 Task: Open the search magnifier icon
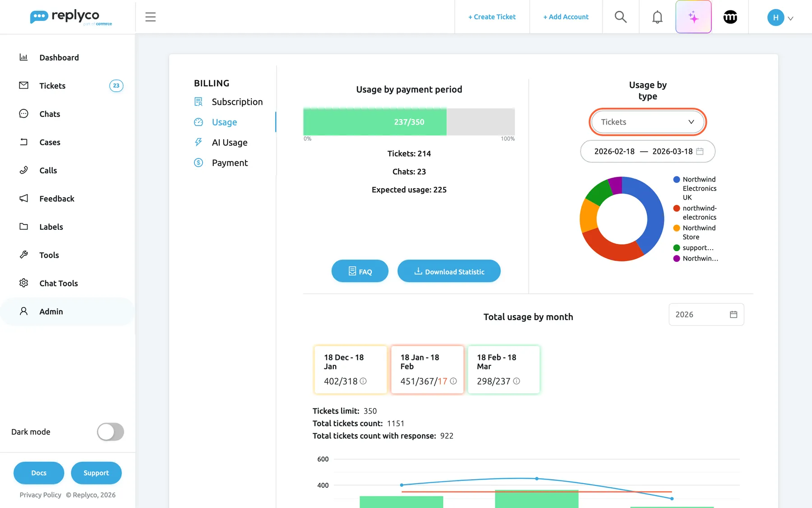point(621,17)
